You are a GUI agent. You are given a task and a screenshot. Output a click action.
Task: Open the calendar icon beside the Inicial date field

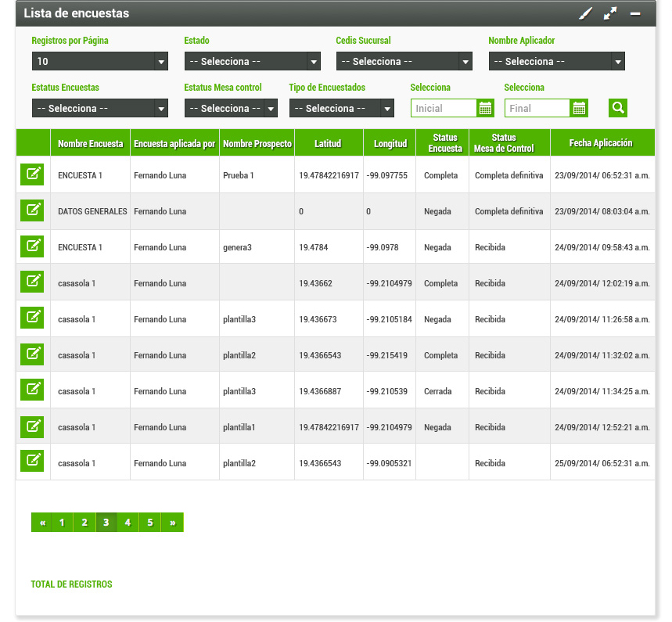(487, 107)
